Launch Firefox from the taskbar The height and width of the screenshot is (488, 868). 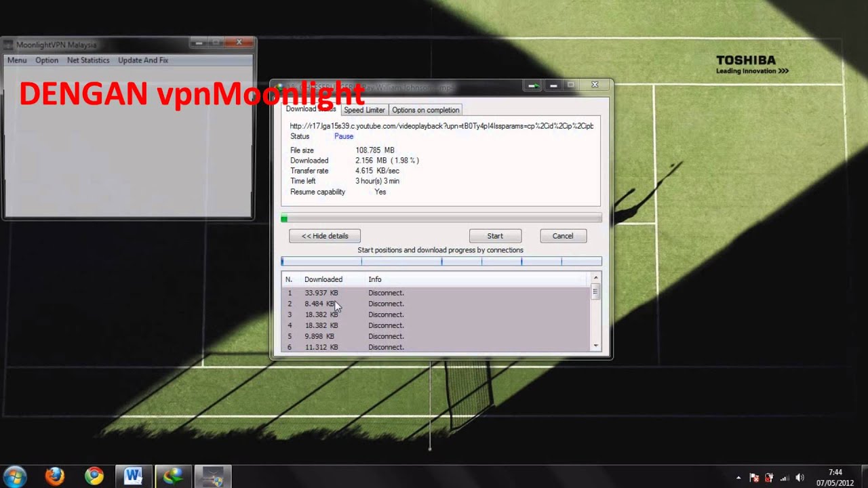click(54, 476)
